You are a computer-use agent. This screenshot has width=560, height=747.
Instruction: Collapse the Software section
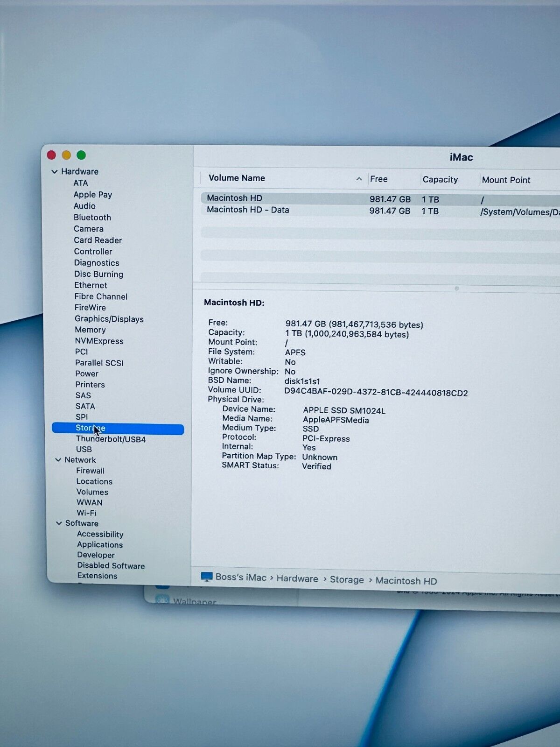[x=59, y=523]
